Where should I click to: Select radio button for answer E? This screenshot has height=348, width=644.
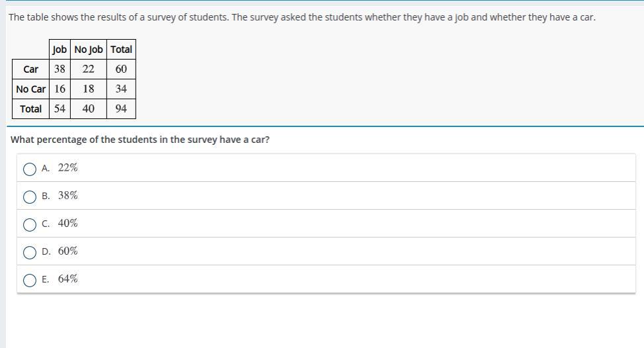pos(30,281)
